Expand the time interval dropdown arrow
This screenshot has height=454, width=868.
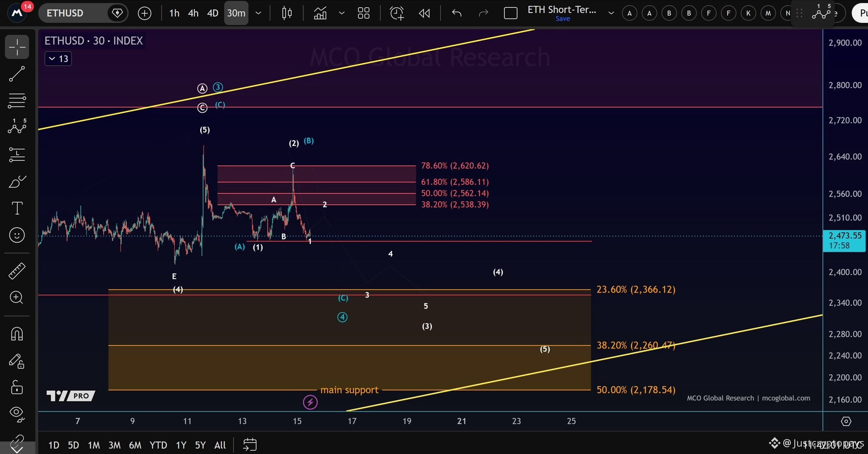pyautogui.click(x=258, y=13)
